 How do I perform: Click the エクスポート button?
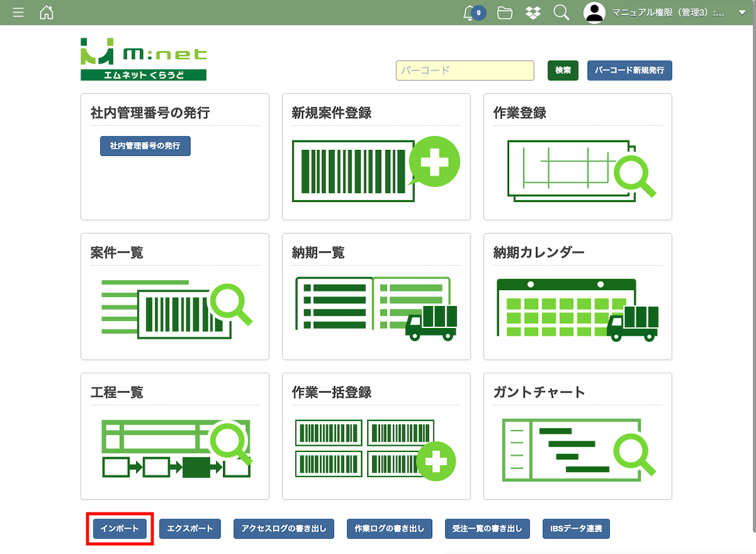point(190,529)
